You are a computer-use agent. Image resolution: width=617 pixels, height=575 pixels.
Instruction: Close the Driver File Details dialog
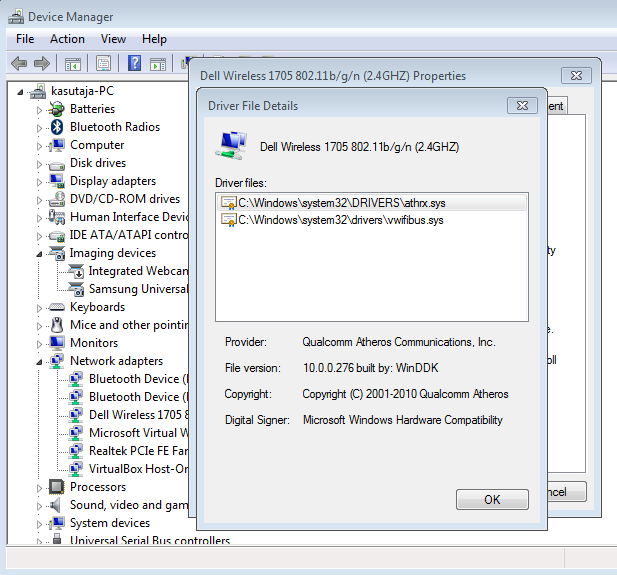coord(522,105)
